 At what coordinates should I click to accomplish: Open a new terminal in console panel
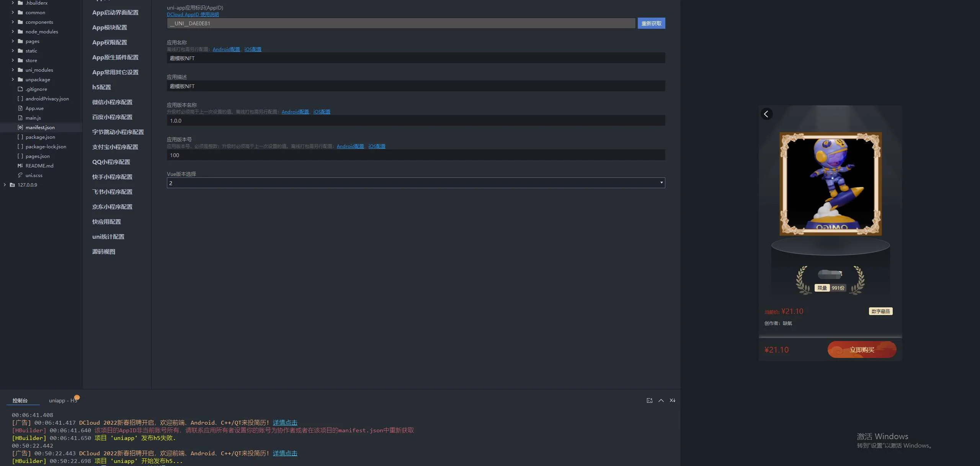(649, 400)
